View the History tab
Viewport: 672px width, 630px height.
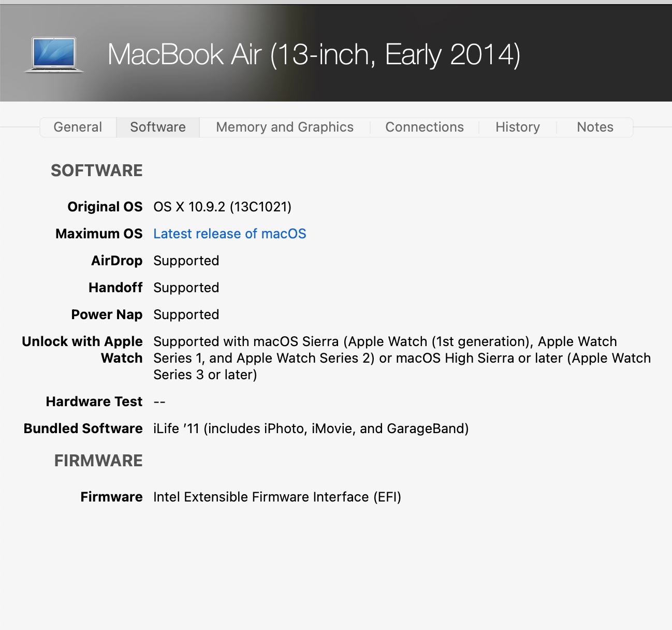point(518,127)
